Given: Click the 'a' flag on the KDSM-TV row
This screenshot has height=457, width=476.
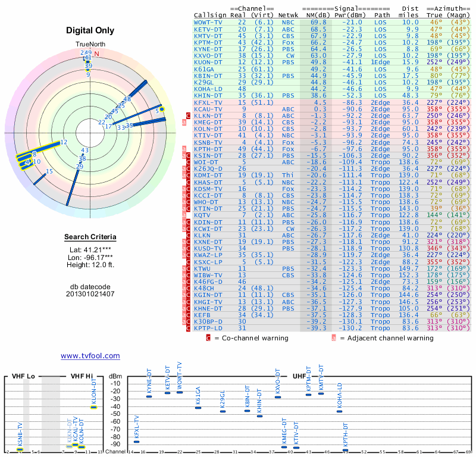Looking at the screenshot, I should click(184, 189).
